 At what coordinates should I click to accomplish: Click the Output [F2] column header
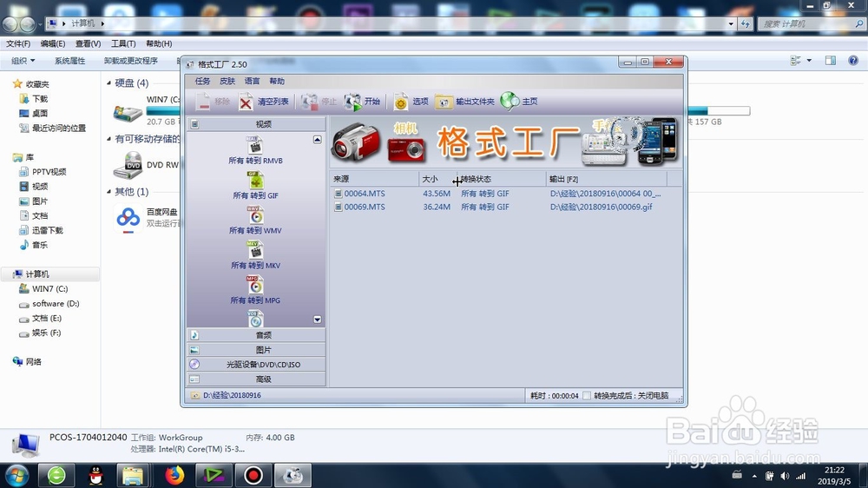[x=606, y=179]
